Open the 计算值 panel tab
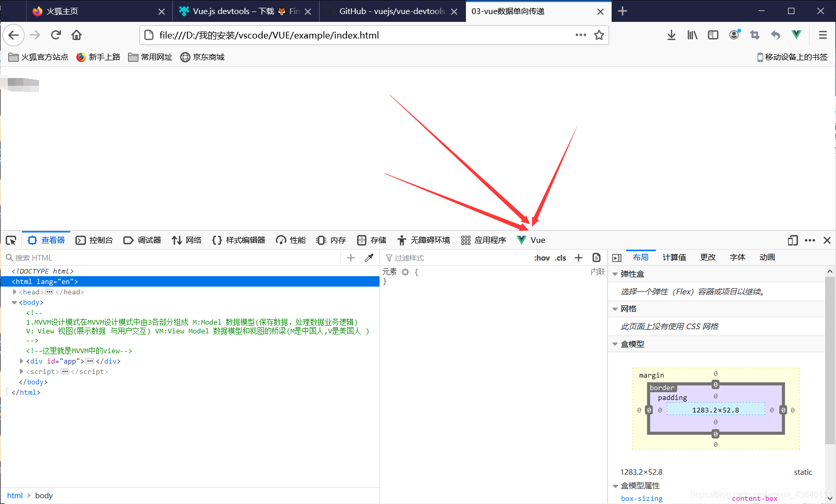836x504 pixels. click(674, 257)
